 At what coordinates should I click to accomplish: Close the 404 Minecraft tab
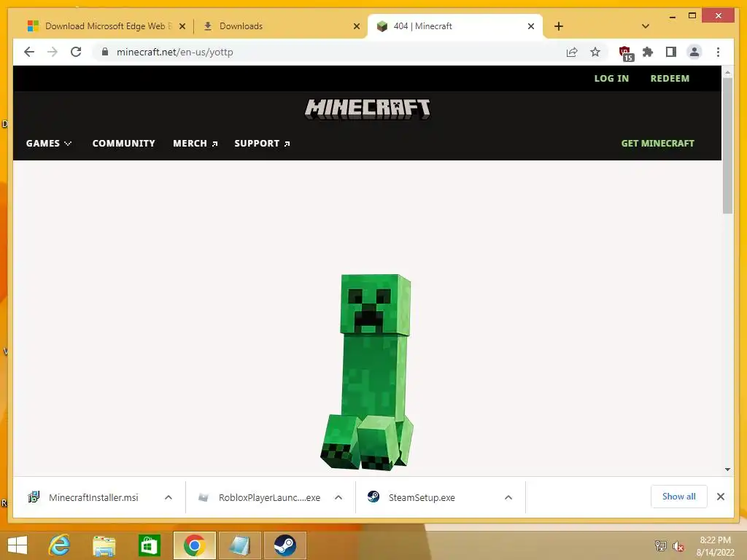(531, 26)
